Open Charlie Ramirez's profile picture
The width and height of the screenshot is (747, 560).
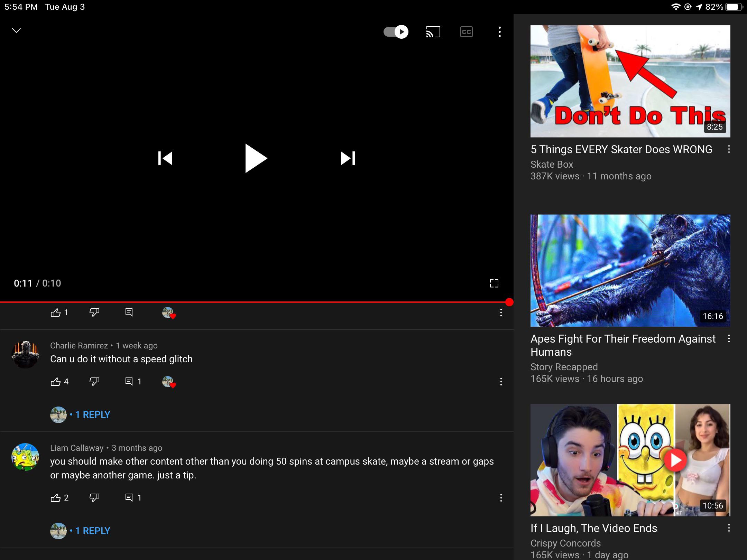[x=25, y=353]
